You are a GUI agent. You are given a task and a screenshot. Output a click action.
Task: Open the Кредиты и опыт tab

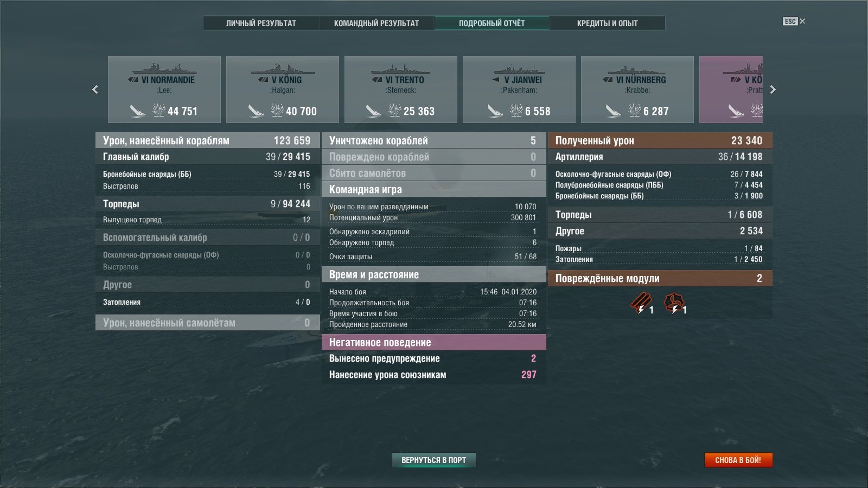pos(607,23)
